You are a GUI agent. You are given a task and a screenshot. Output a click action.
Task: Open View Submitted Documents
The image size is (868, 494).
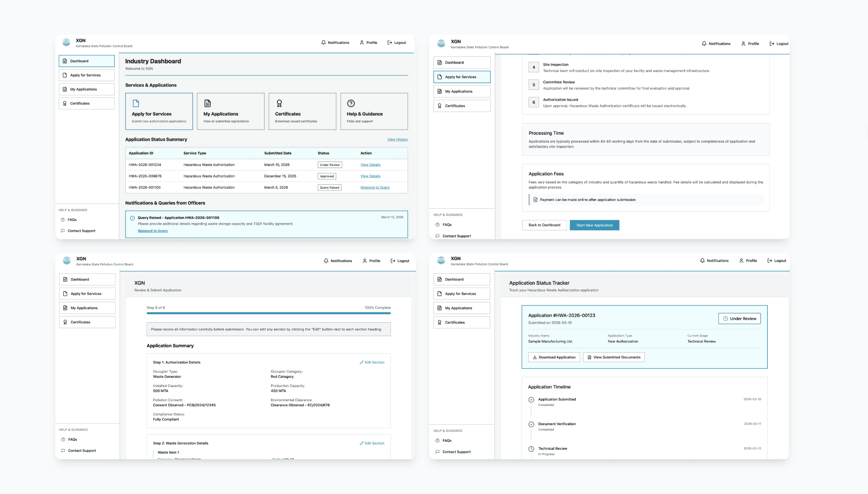pyautogui.click(x=614, y=357)
